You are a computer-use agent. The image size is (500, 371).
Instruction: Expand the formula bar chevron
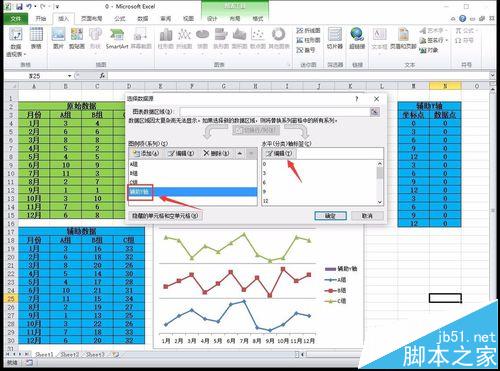492,76
